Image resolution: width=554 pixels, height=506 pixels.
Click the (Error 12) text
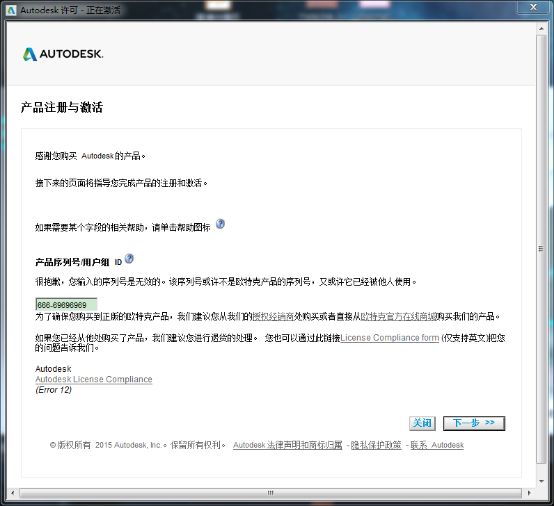54,390
